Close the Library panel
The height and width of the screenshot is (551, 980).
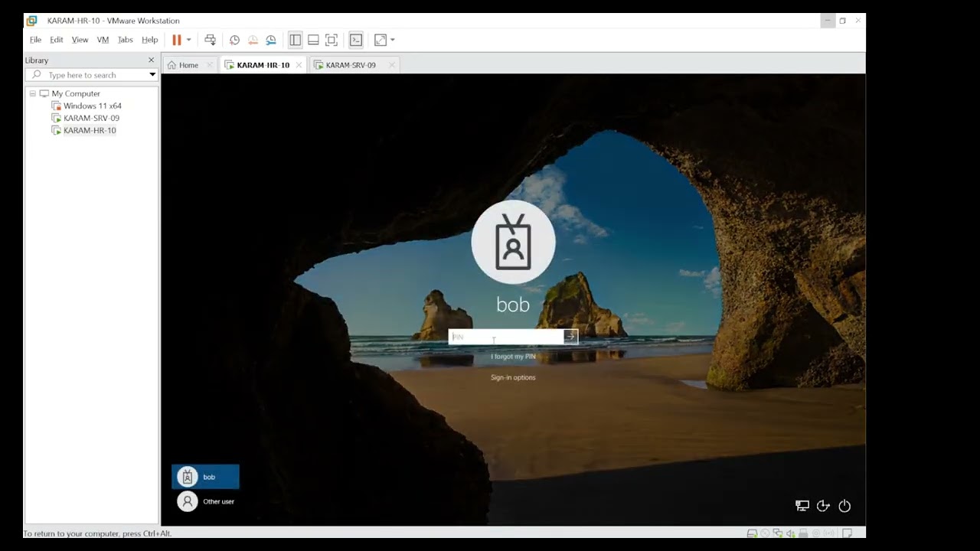pos(151,60)
